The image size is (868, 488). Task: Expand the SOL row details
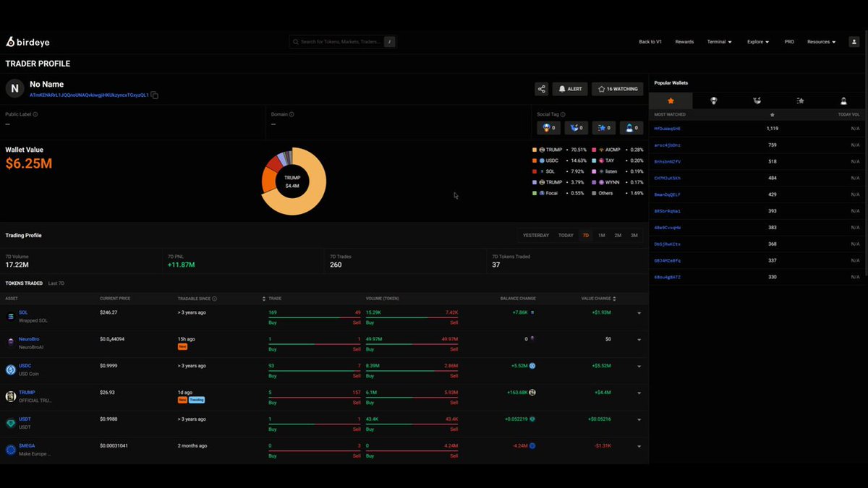pos(639,313)
